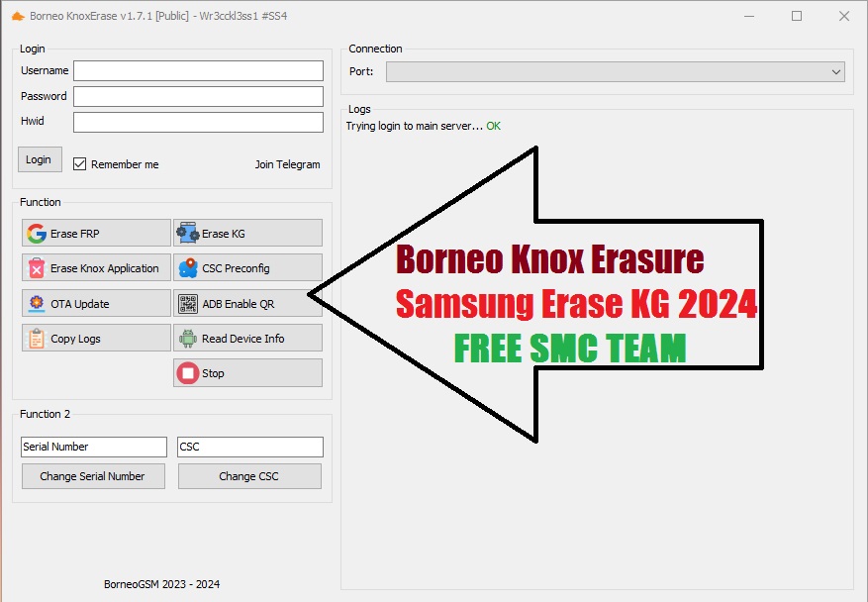Open the Port dropdown
Viewport: 868px width, 602px height.
pyautogui.click(x=615, y=71)
